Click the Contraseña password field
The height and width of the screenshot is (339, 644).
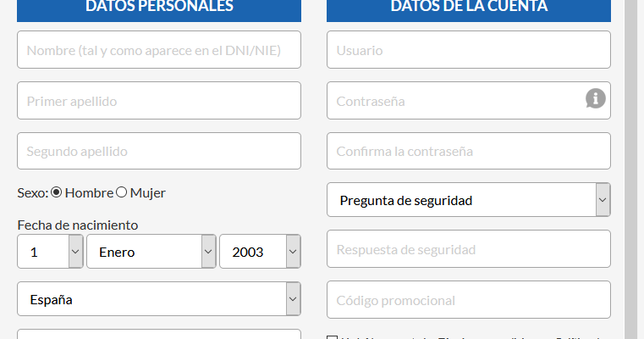pyautogui.click(x=469, y=100)
